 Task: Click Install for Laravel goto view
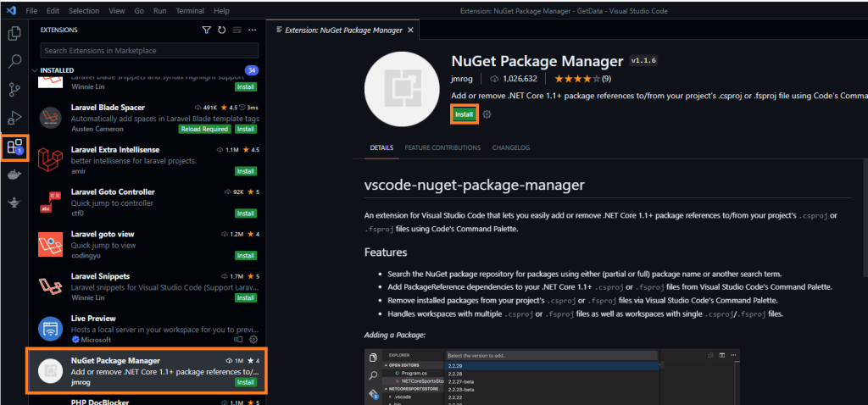pyautogui.click(x=245, y=256)
